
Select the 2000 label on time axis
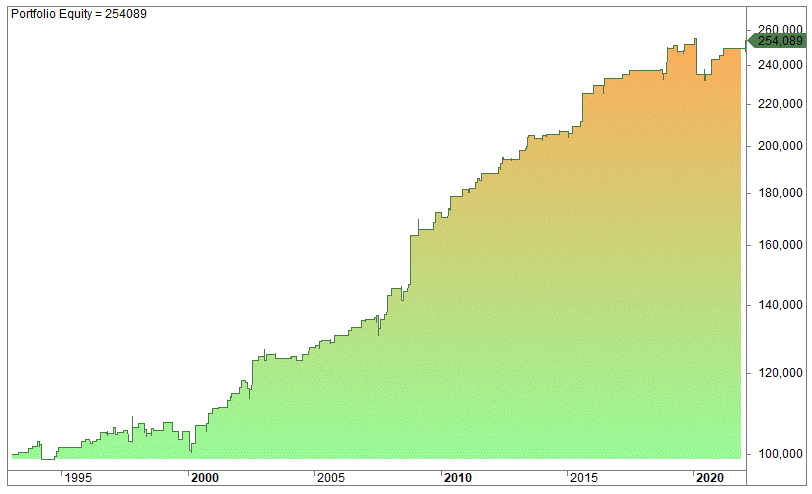click(204, 478)
